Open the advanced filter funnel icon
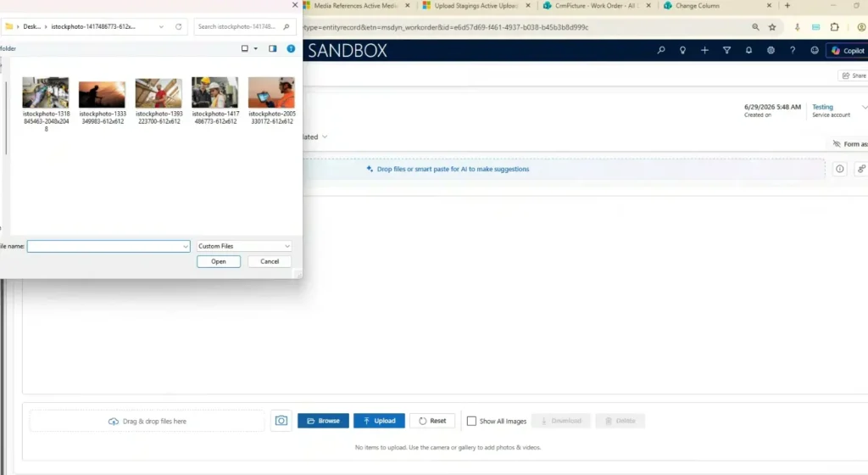 [726, 50]
